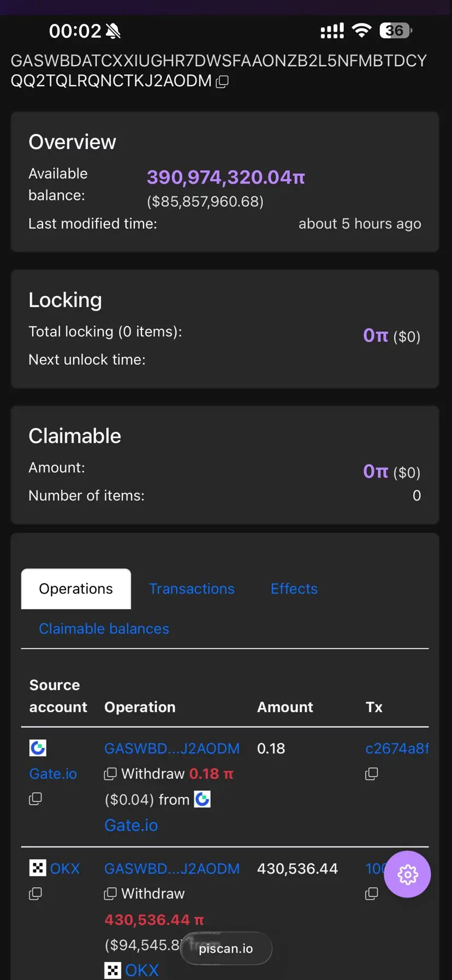This screenshot has height=980, width=452.
Task: Select the Operations tab
Action: [x=76, y=589]
